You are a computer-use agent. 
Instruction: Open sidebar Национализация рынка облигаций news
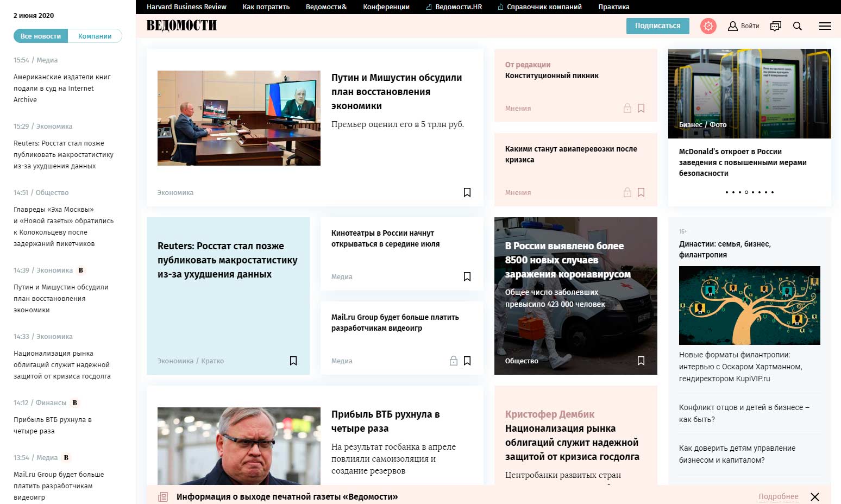coord(62,364)
